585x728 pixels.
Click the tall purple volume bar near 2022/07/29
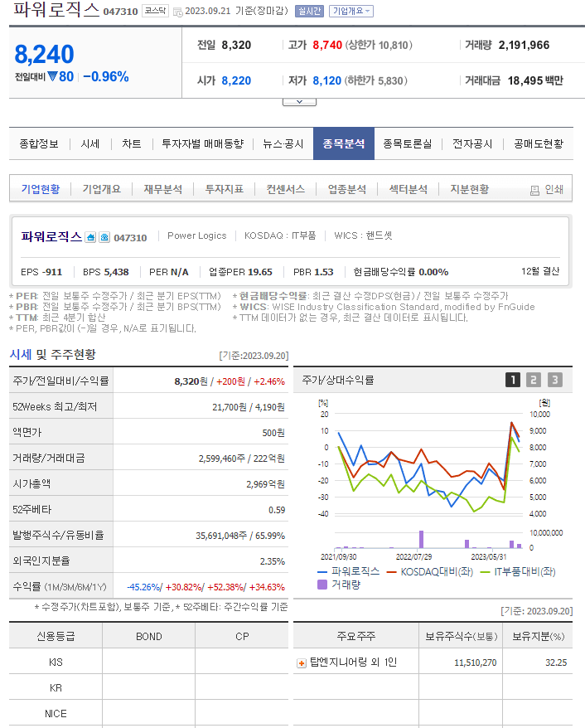pos(421,539)
